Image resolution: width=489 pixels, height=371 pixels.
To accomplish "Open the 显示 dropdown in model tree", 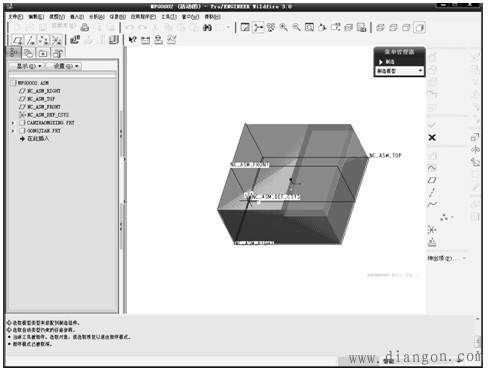I will (27, 66).
